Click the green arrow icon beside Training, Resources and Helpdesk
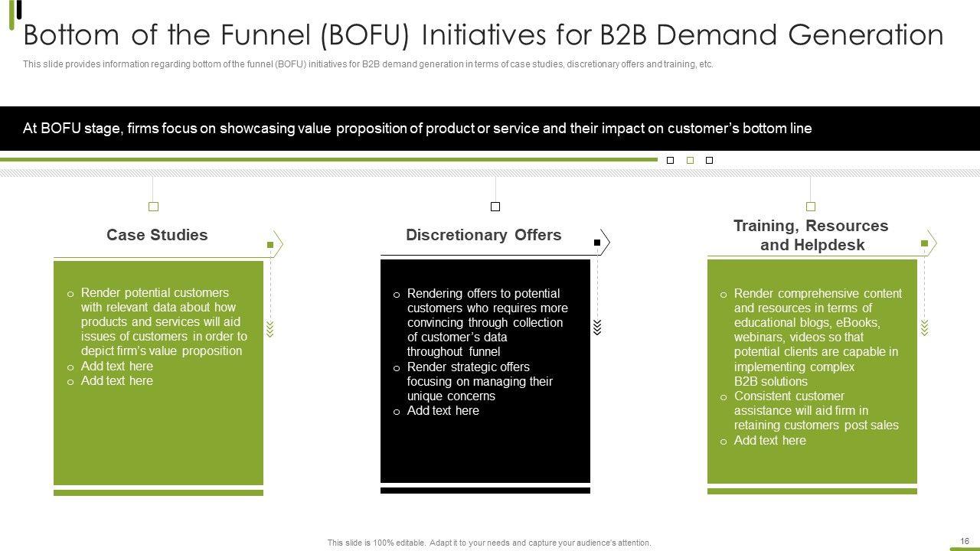Viewport: 980px width, 551px height. (x=929, y=243)
